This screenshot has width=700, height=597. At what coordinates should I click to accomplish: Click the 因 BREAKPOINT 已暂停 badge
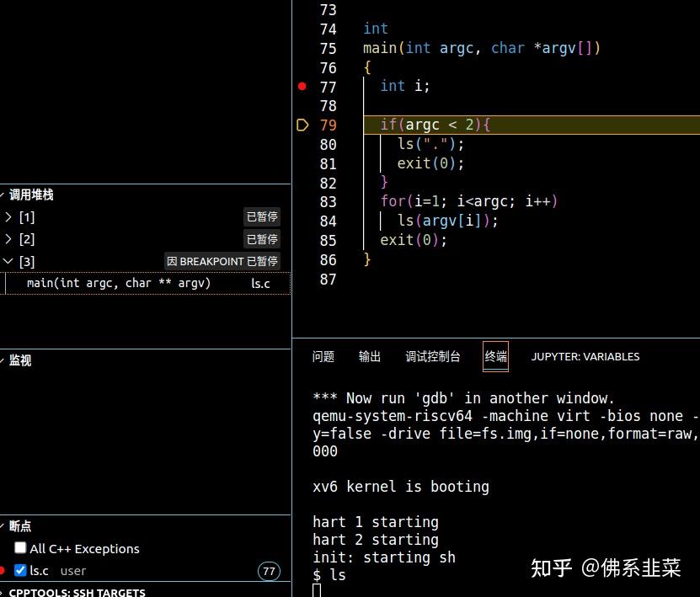point(222,261)
